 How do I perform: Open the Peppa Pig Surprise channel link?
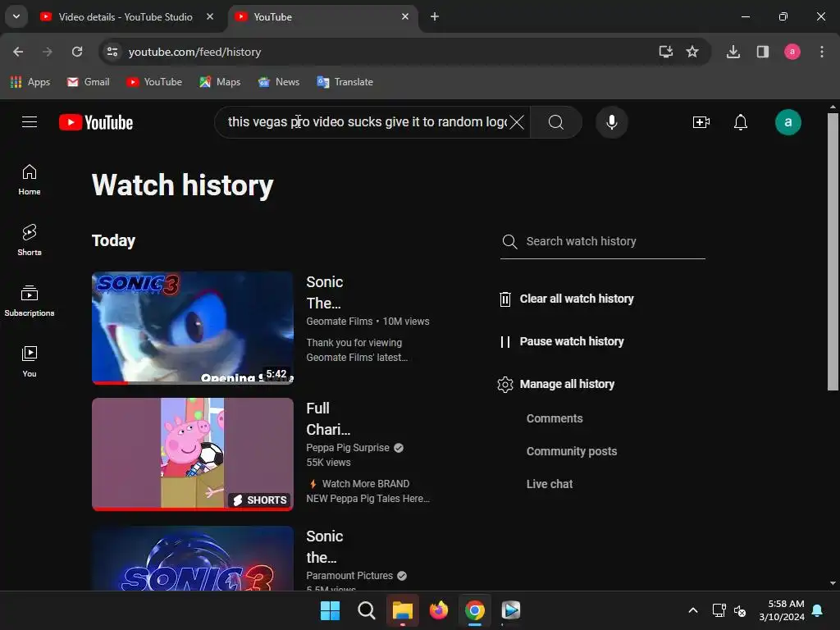tap(348, 448)
